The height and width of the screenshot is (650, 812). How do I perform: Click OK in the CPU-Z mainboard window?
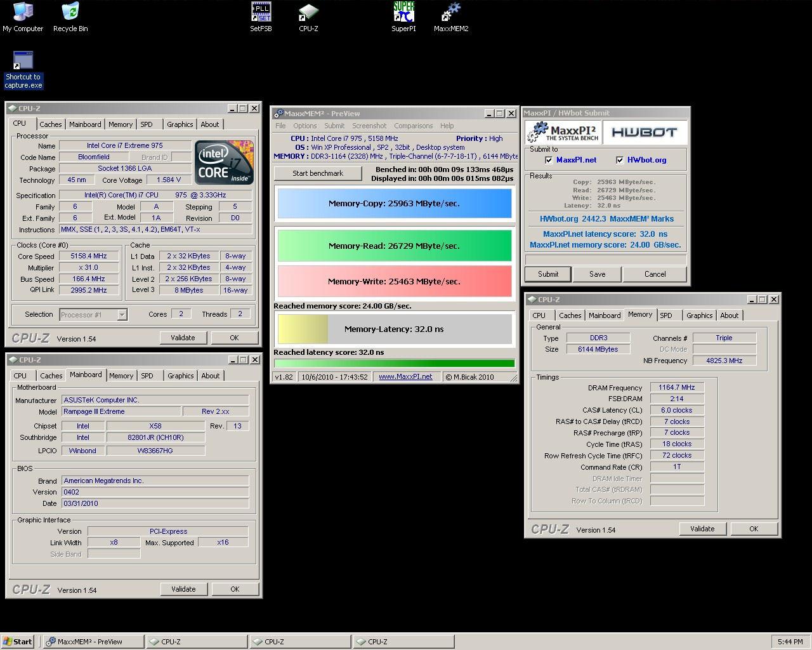pyautogui.click(x=235, y=589)
